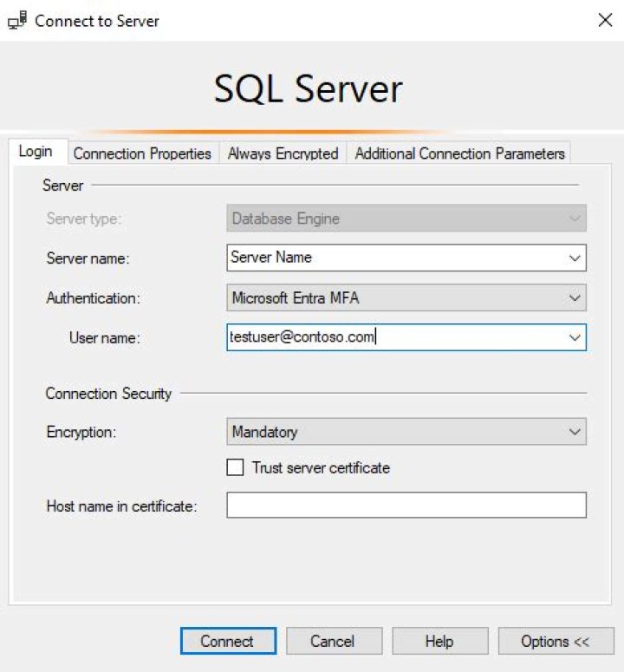Click the Trust server certificate label text
Viewport: 624px width, 672px height.
(x=321, y=468)
